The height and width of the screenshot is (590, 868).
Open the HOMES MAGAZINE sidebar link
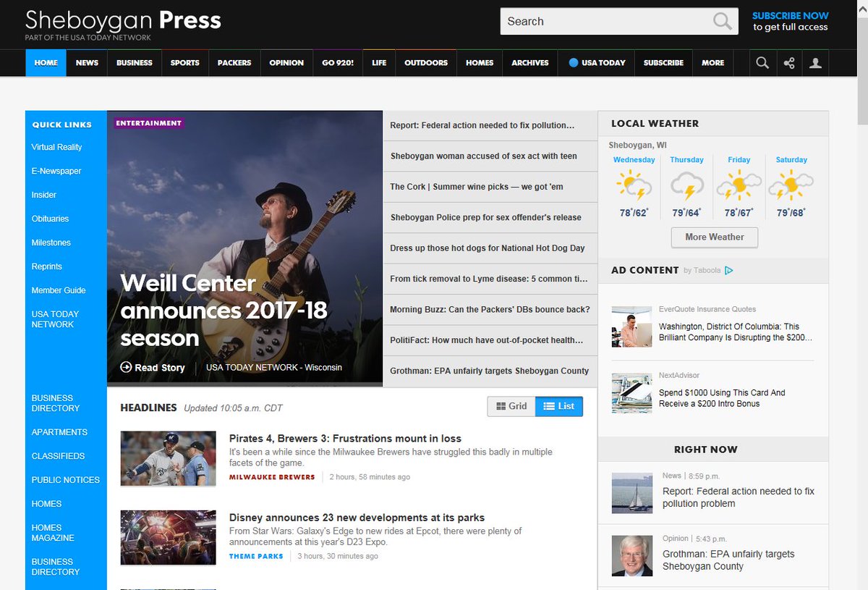pyautogui.click(x=53, y=533)
